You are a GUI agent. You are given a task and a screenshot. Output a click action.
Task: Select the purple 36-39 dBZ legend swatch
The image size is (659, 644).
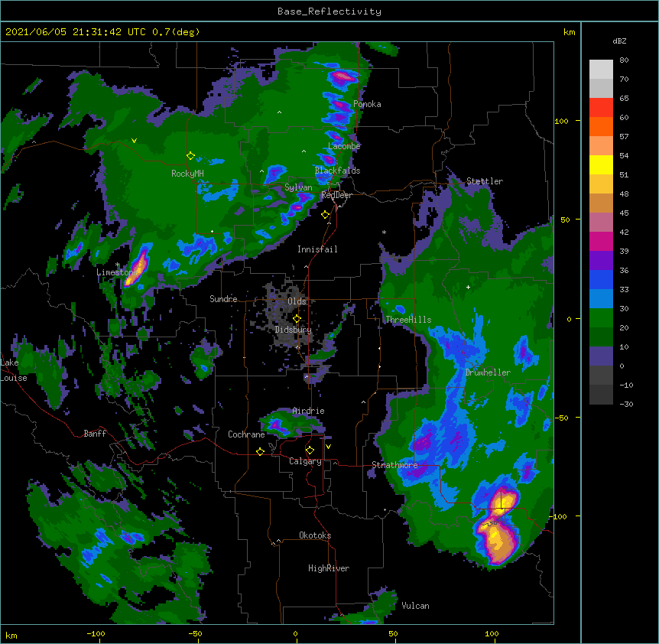(601, 260)
